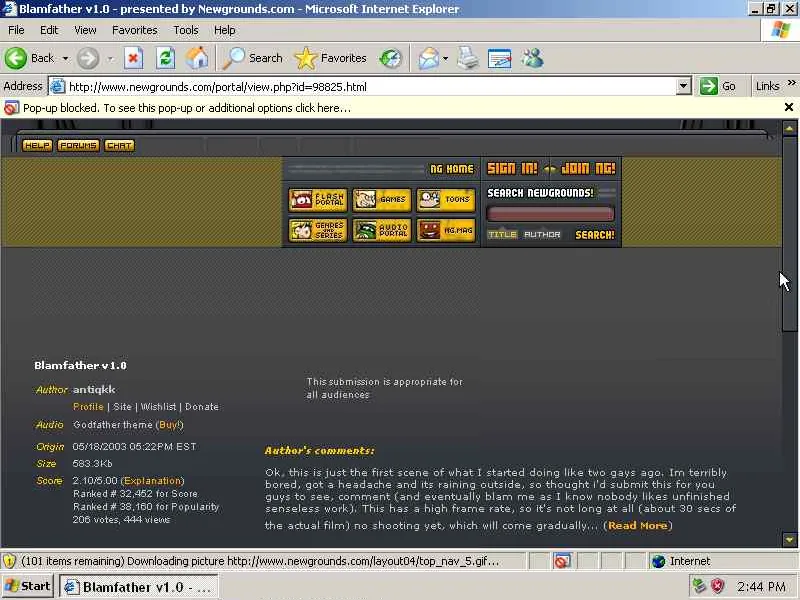Image resolution: width=800 pixels, height=600 pixels.
Task: Select the AUTHOR search mode toggle
Action: click(542, 234)
